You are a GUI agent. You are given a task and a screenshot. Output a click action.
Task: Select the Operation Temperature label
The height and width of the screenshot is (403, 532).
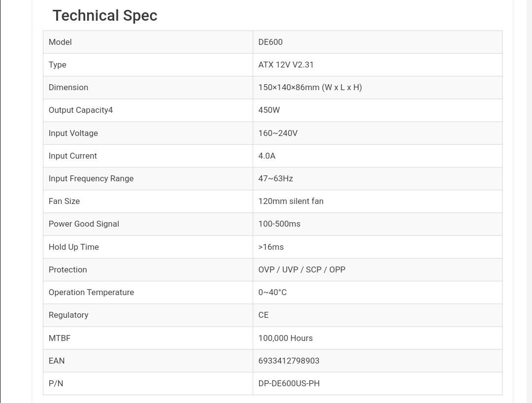point(91,293)
